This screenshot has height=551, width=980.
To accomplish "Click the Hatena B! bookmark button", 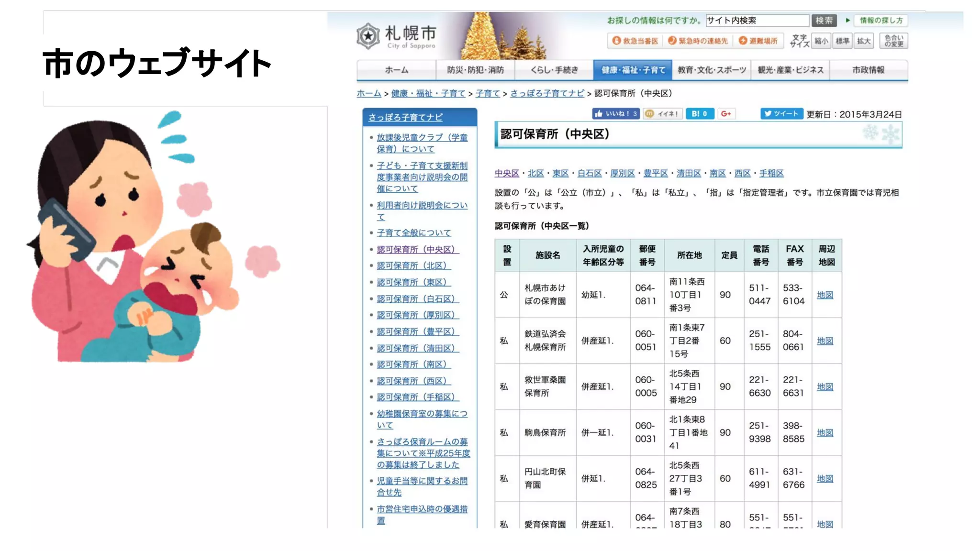I will [700, 114].
